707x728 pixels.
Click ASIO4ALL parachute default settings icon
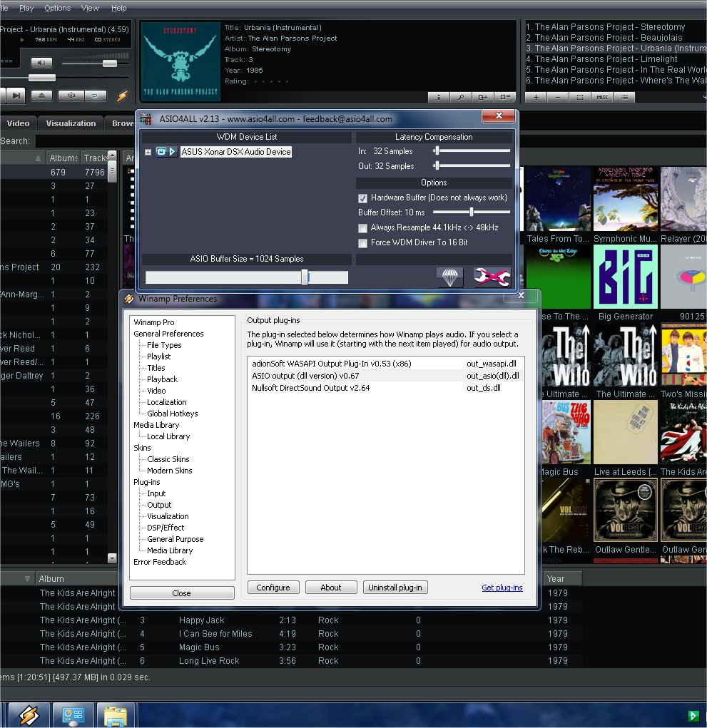pyautogui.click(x=449, y=277)
